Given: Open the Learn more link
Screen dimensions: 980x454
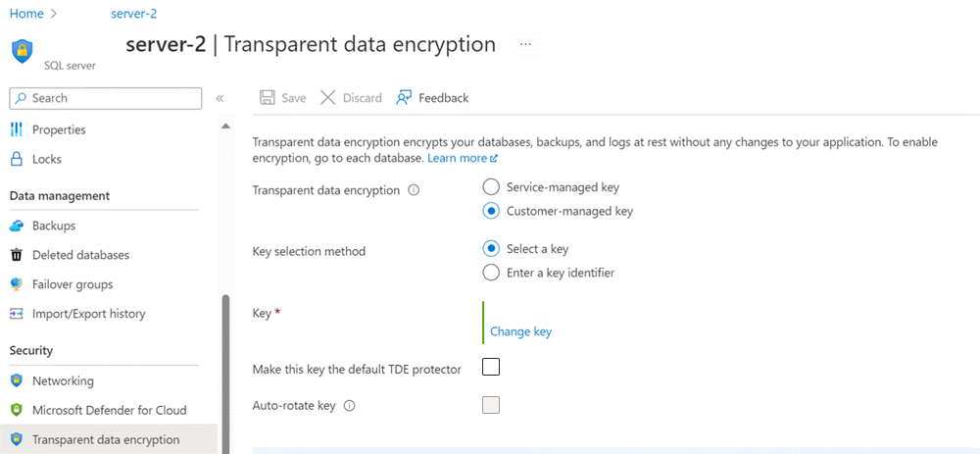Looking at the screenshot, I should [462, 158].
